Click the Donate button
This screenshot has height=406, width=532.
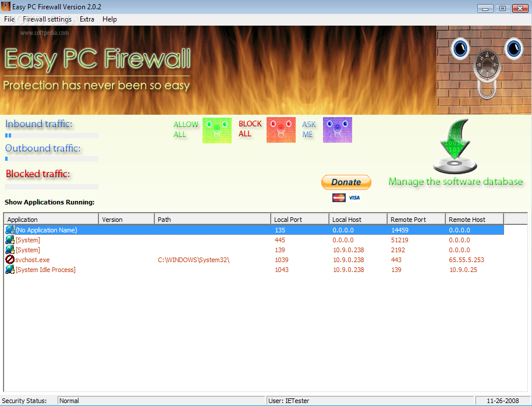point(346,182)
